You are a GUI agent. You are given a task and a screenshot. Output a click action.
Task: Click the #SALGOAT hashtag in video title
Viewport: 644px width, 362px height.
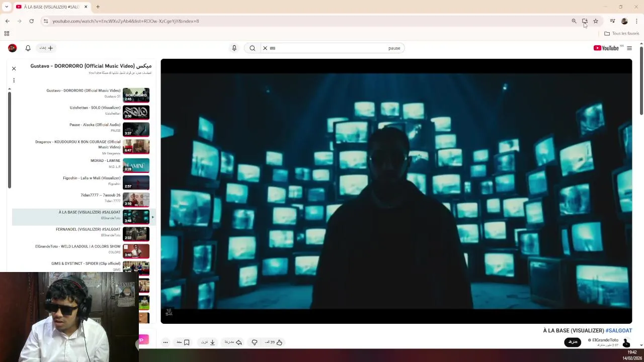point(619,330)
